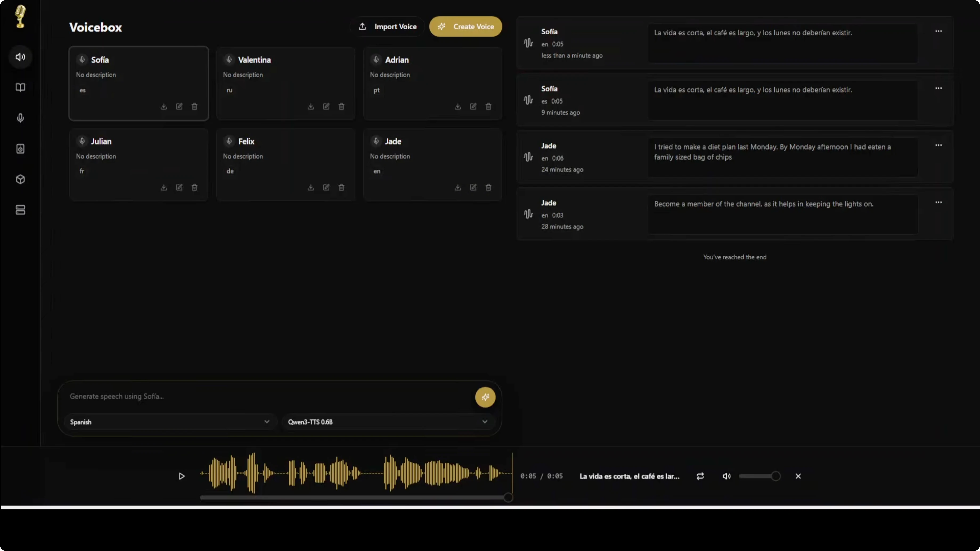Export the Julian voice profile

164,187
